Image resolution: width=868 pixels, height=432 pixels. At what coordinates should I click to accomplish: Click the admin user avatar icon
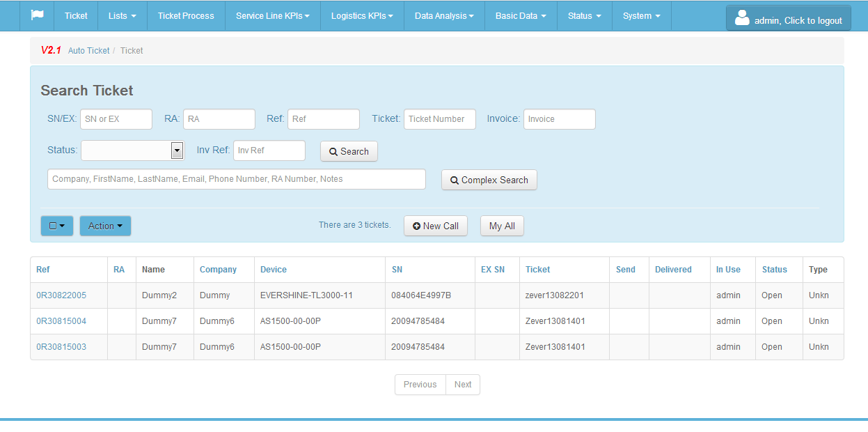click(742, 17)
